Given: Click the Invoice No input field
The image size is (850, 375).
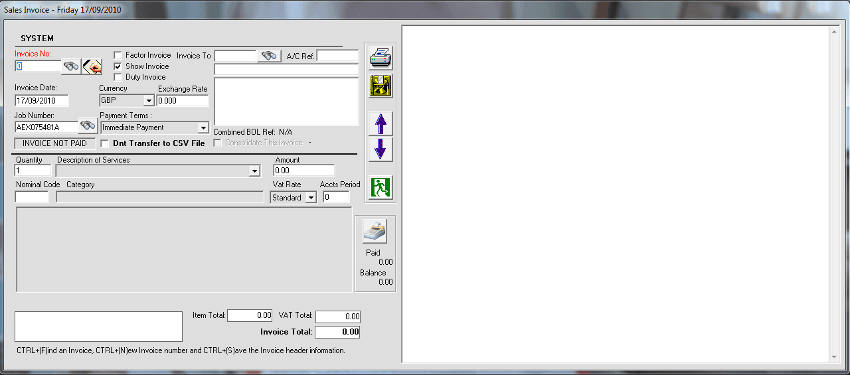Looking at the screenshot, I should [x=38, y=66].
